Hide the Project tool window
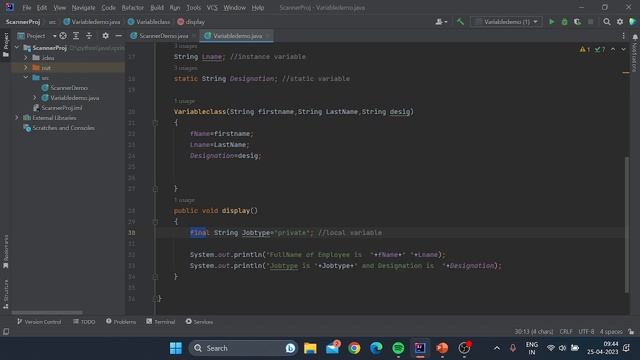 tap(118, 36)
